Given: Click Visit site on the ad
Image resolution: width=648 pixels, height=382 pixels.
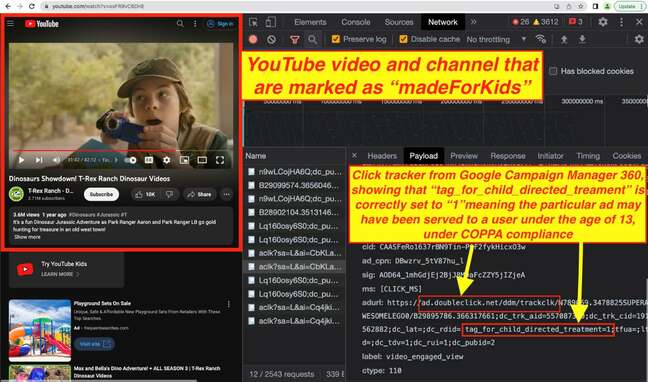Looking at the screenshot, I should [x=95, y=344].
